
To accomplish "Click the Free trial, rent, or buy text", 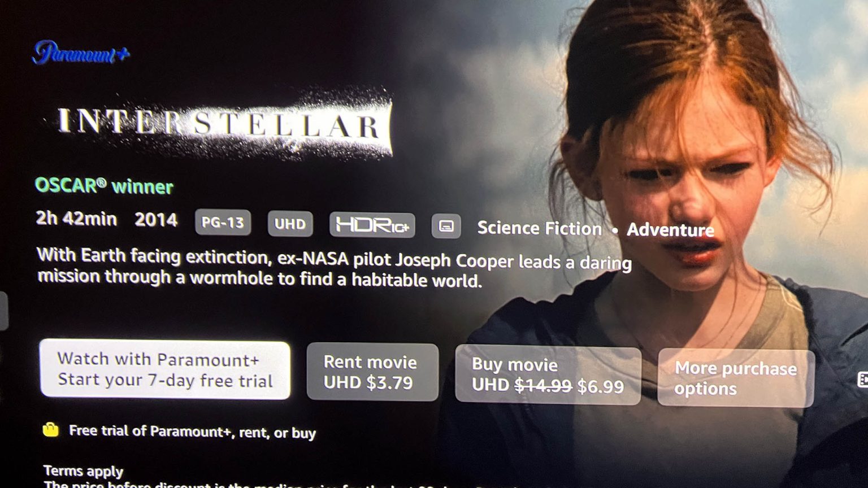I will point(192,432).
